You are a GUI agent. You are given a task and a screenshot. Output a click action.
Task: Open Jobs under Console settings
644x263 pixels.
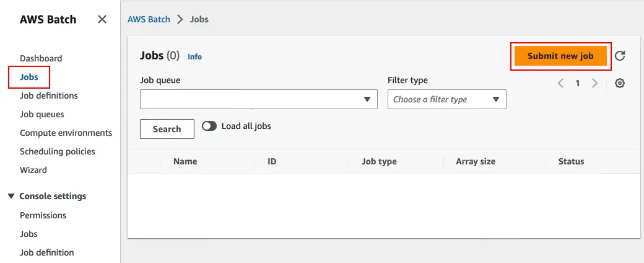(28, 234)
